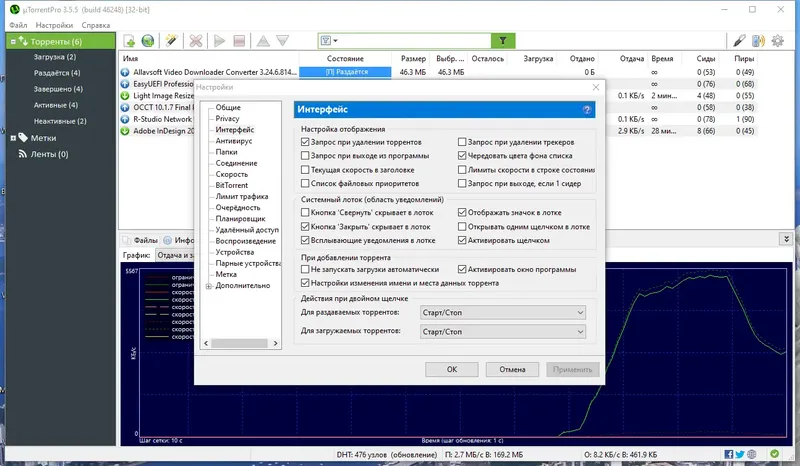The width and height of the screenshot is (800, 466).
Task: Click status icon of Light Image Resizer torrent
Action: pos(125,95)
